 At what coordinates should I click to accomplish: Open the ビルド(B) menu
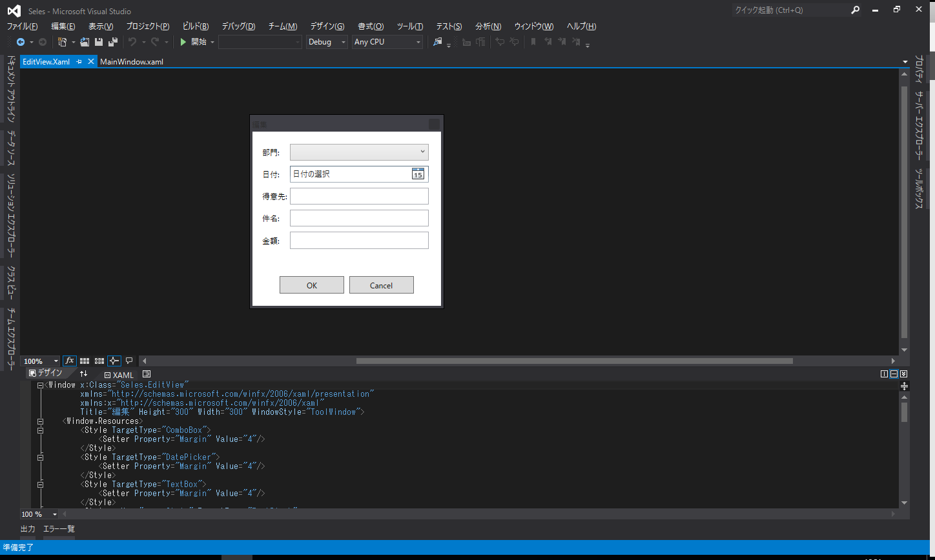[196, 26]
